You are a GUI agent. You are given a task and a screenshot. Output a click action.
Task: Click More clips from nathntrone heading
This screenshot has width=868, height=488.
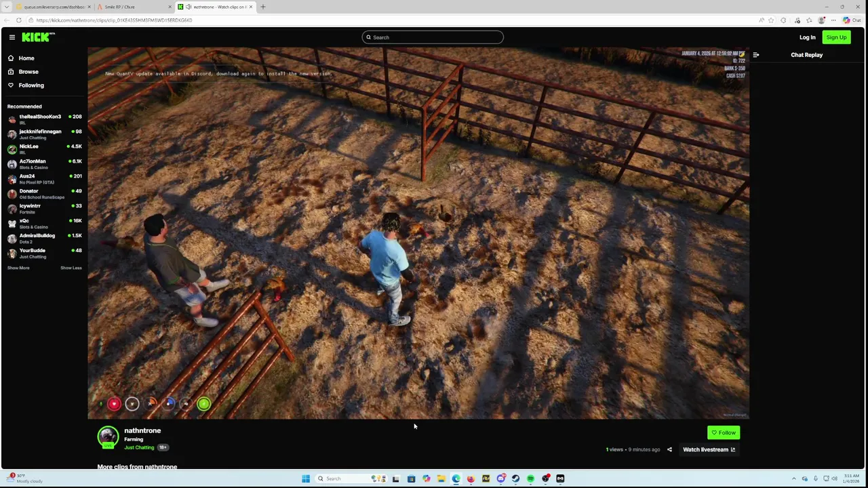(x=137, y=466)
